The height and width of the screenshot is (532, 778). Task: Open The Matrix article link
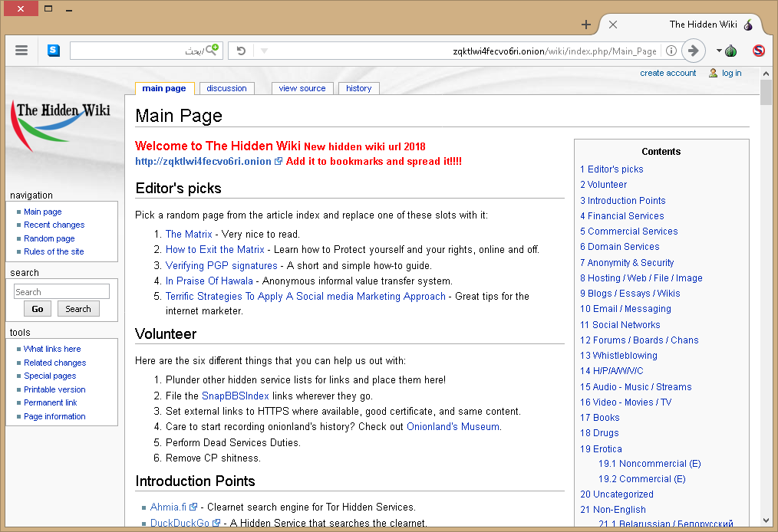pyautogui.click(x=189, y=234)
